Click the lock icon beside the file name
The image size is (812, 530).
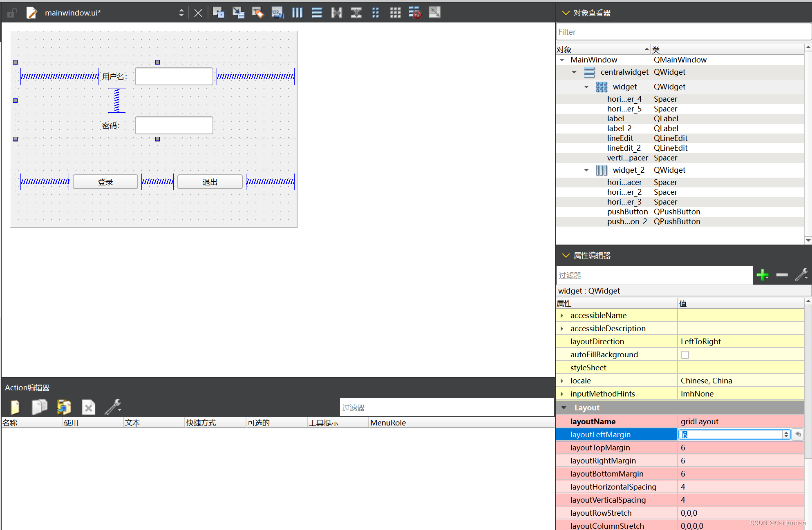(12, 13)
